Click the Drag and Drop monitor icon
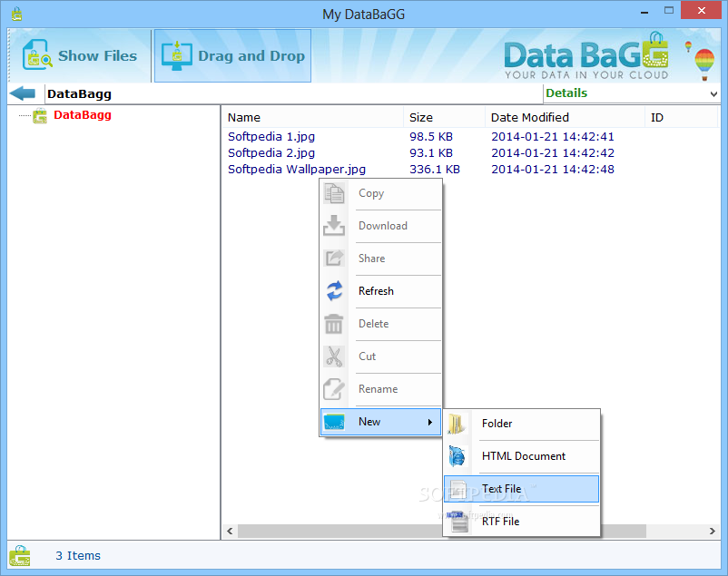 tap(177, 55)
